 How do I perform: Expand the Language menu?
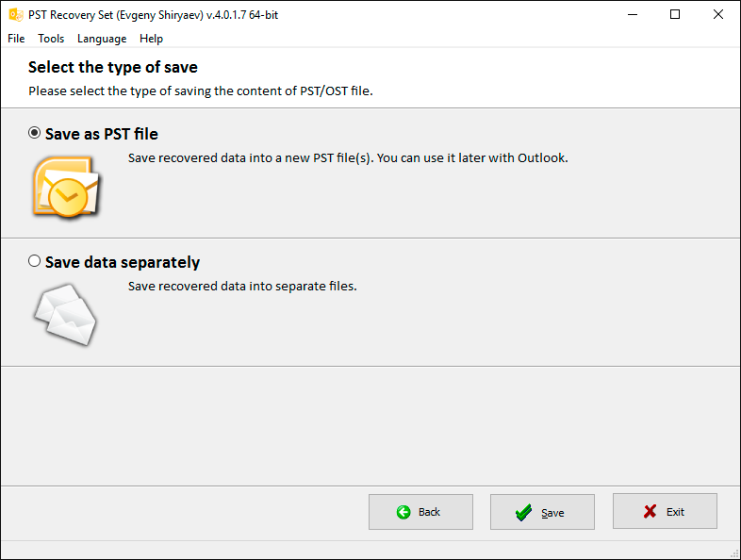tap(102, 39)
